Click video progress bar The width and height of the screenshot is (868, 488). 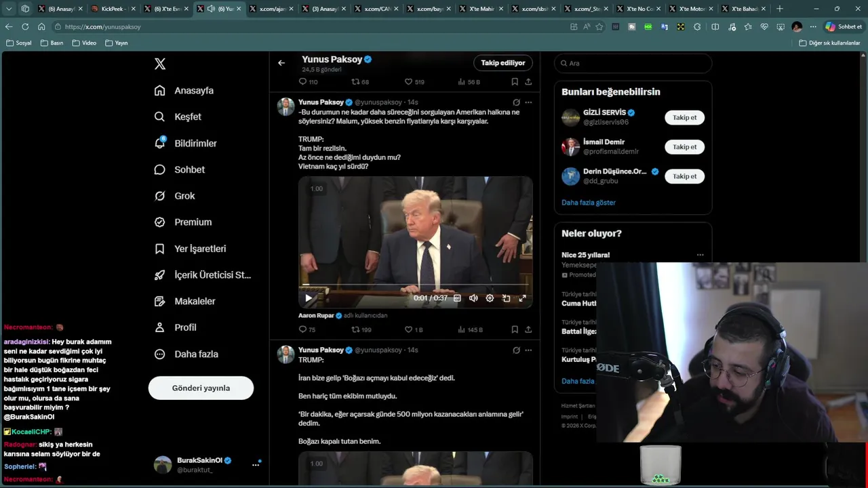pyautogui.click(x=415, y=285)
